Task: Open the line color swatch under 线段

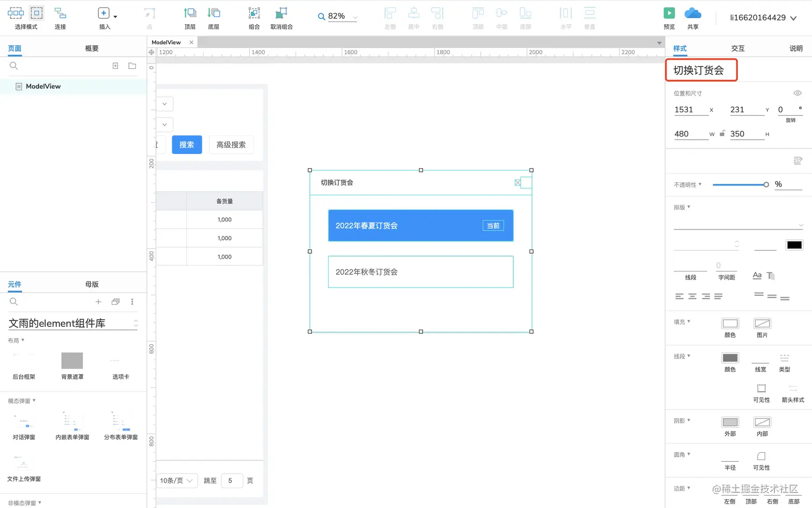Action: [x=730, y=357]
